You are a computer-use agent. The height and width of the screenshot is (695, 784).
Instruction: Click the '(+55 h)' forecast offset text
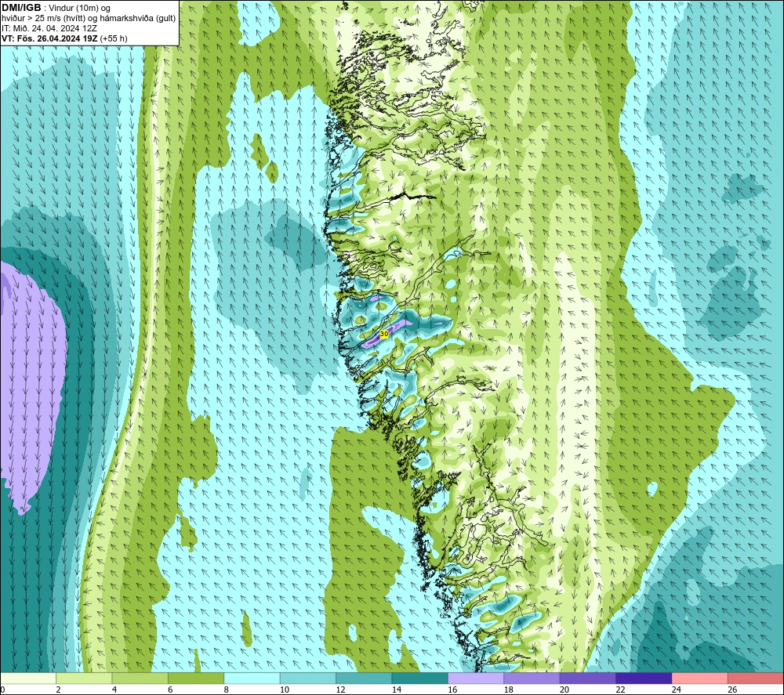click(114, 38)
